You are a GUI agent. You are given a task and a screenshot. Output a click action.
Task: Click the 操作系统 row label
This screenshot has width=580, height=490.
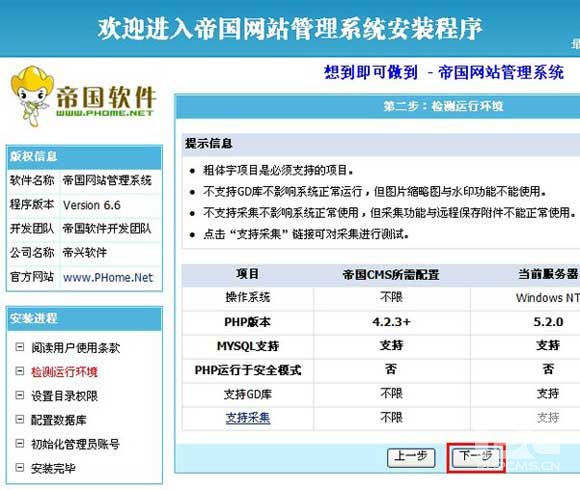[x=247, y=297]
